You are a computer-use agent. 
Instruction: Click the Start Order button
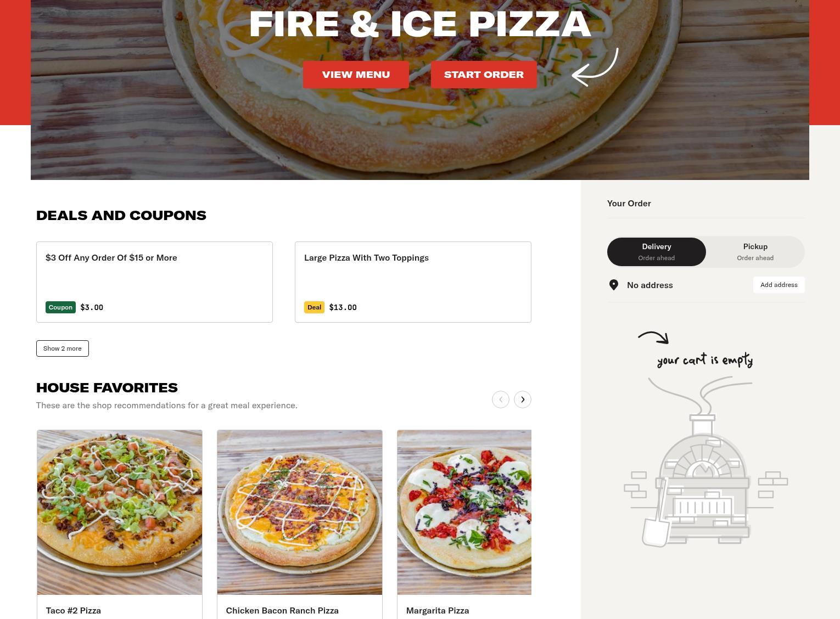[484, 75]
